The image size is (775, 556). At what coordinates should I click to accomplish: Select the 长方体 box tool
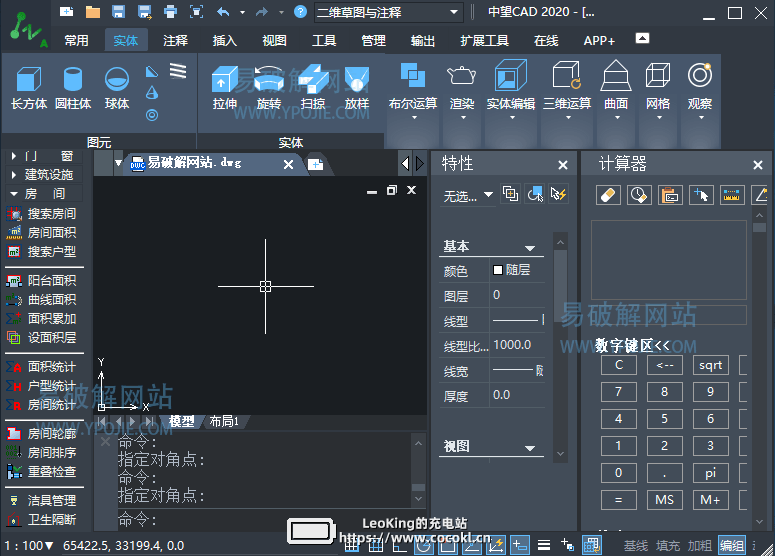click(x=29, y=88)
